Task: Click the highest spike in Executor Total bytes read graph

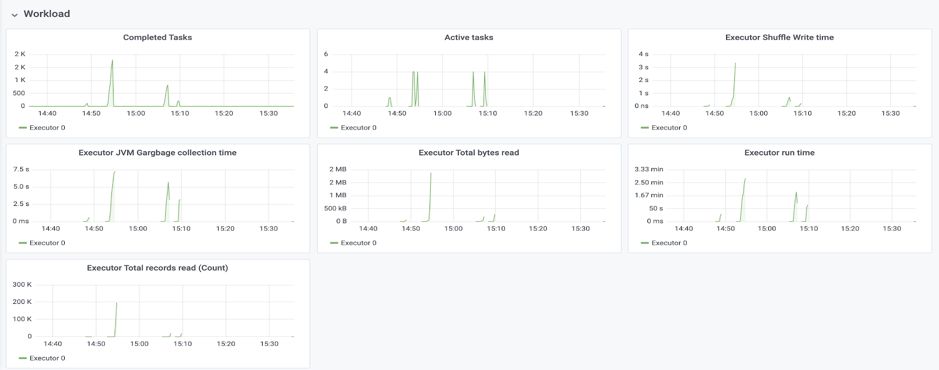Action: pos(431,174)
